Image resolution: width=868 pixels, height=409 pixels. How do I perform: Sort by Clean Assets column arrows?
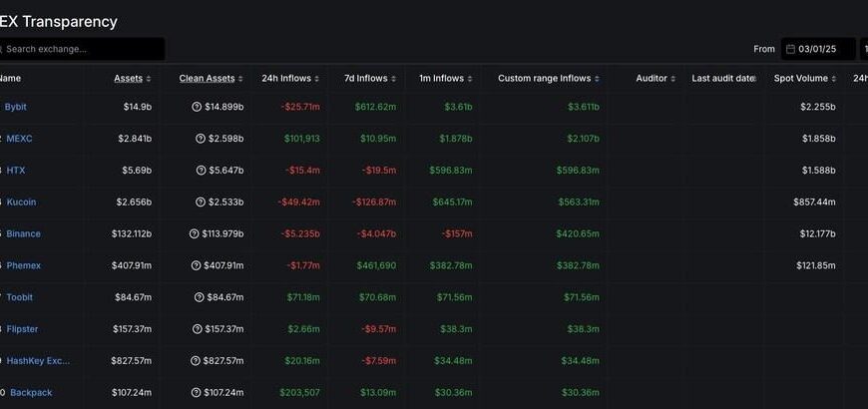pos(240,79)
